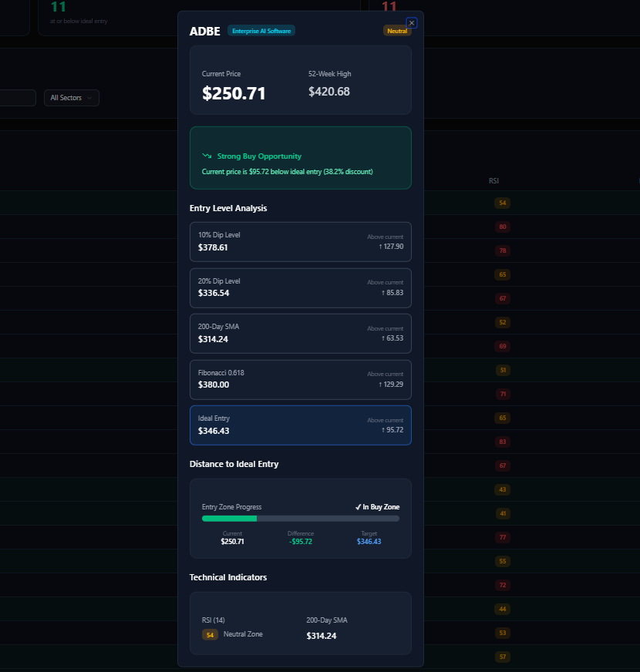This screenshot has width=640, height=672.
Task: Select the Ideal Entry card
Action: pyautogui.click(x=300, y=425)
